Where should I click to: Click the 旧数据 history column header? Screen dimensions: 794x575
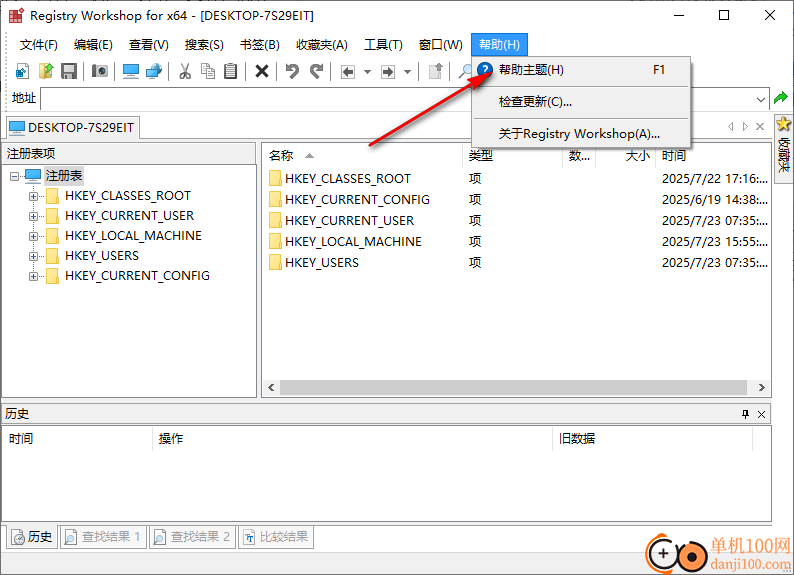(653, 438)
